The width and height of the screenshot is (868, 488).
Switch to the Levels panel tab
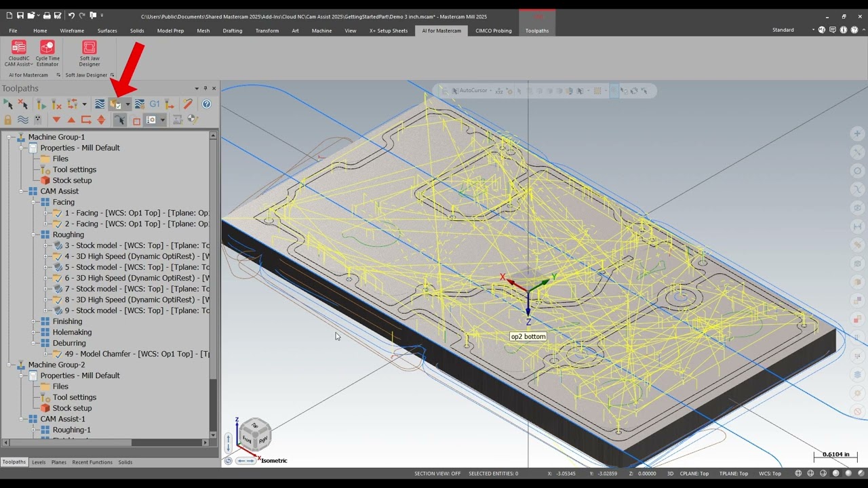39,462
